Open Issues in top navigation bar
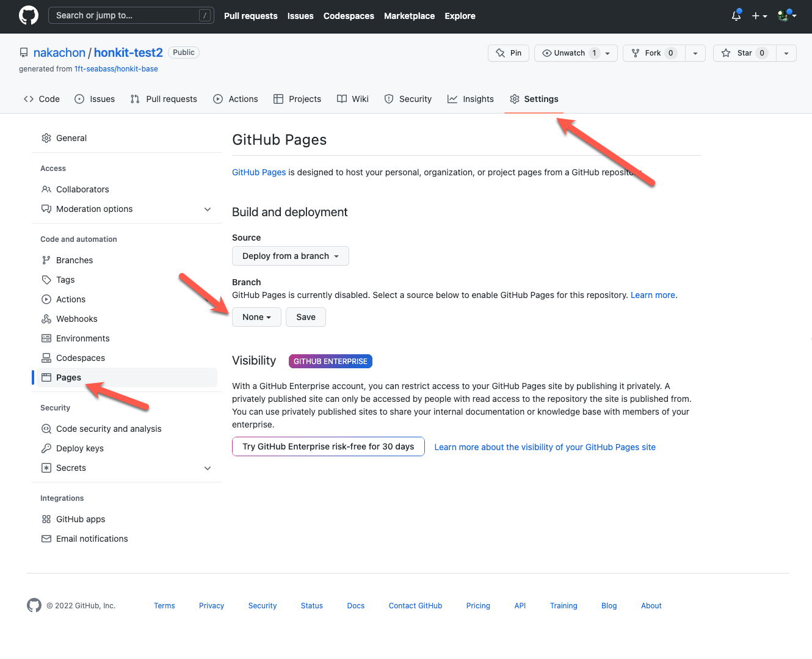 tap(300, 16)
